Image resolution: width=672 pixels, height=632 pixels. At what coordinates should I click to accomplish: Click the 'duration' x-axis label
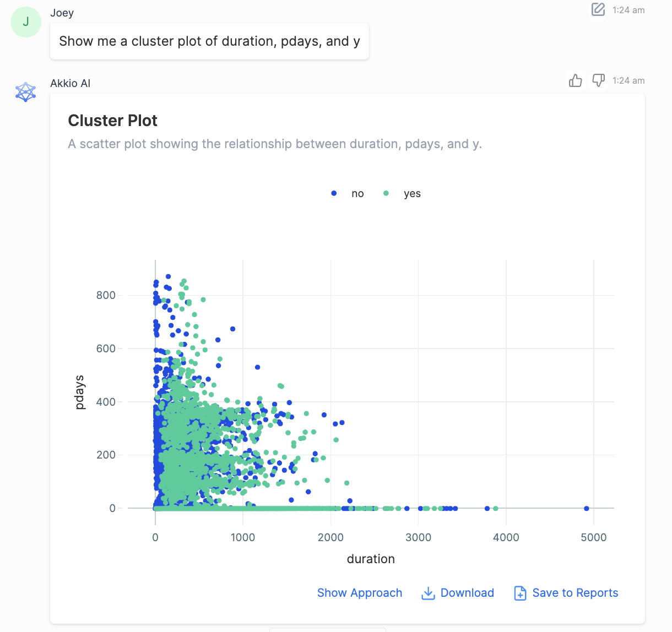371,559
